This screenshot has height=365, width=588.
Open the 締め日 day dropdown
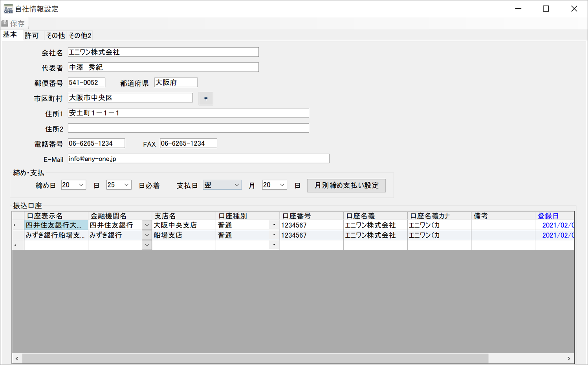(81, 185)
